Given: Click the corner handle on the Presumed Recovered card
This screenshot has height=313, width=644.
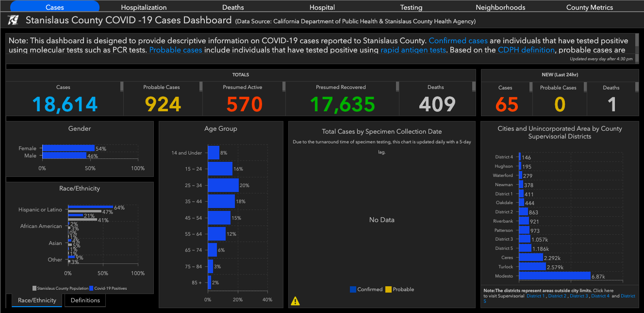Looking at the screenshot, I should (396, 87).
